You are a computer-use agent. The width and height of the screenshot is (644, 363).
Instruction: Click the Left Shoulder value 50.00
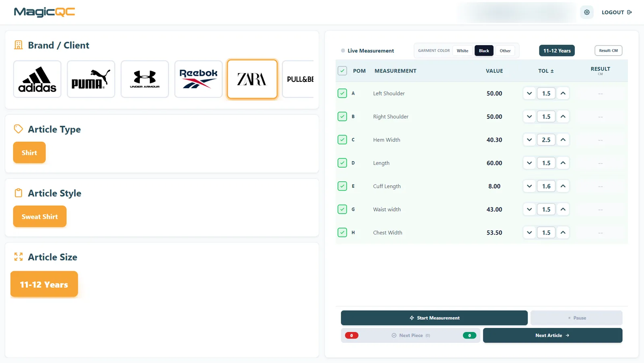click(494, 93)
